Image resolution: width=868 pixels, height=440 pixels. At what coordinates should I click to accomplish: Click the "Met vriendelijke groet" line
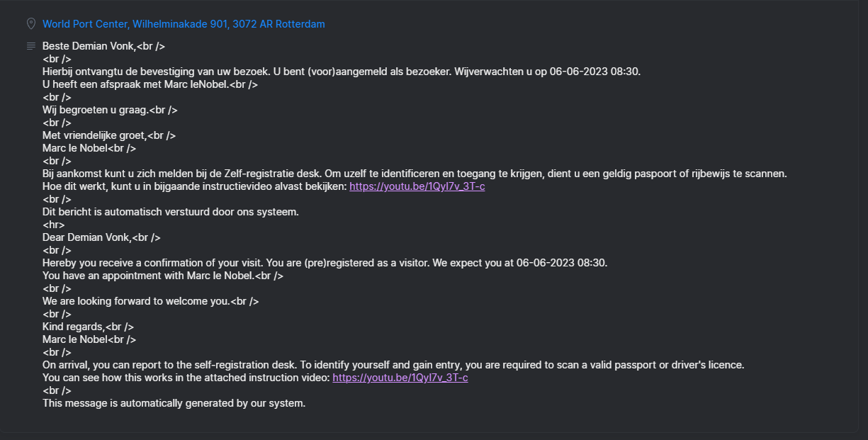109,135
